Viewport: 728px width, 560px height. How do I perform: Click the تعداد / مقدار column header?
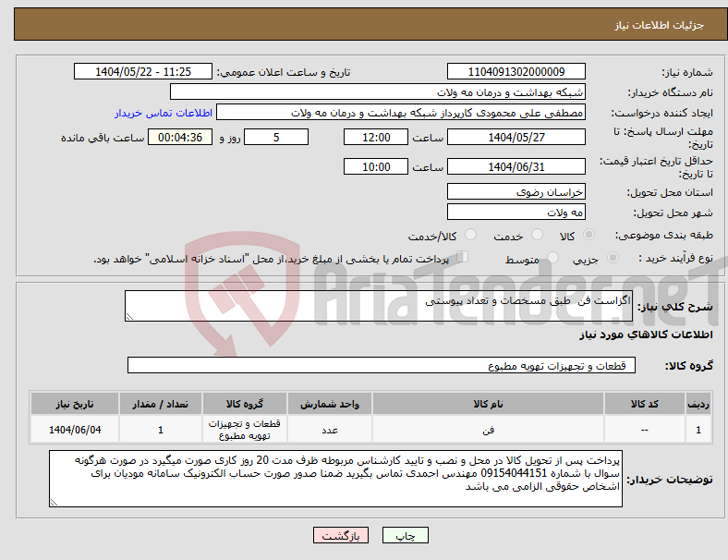[x=160, y=404]
